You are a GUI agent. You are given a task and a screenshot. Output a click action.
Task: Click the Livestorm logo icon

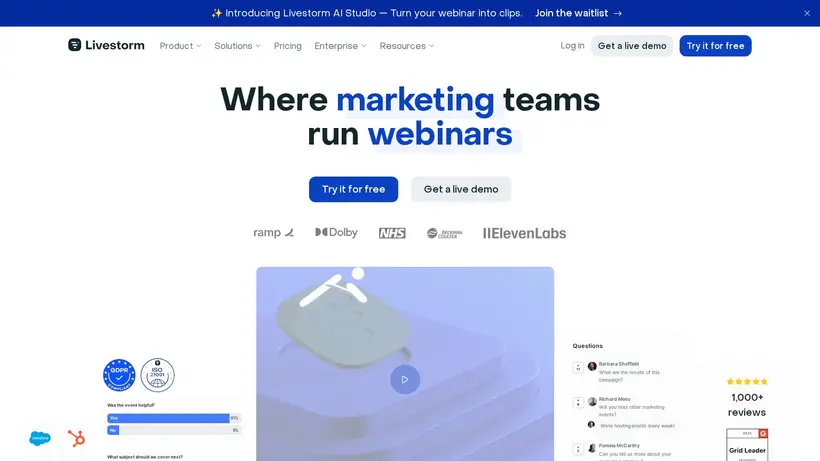(x=74, y=45)
